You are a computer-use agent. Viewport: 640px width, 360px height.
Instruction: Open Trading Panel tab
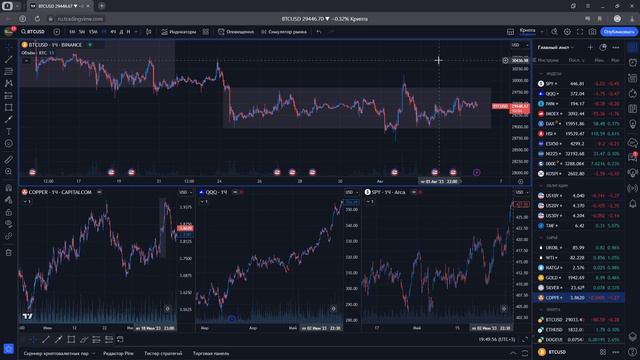211,353
